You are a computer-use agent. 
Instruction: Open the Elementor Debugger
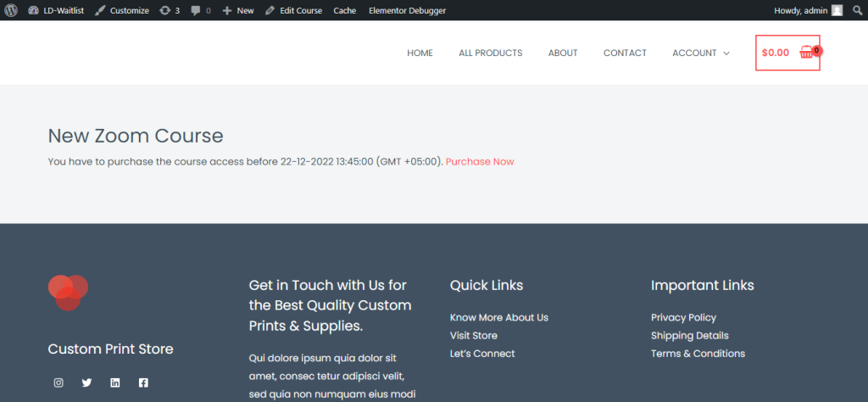pos(407,10)
